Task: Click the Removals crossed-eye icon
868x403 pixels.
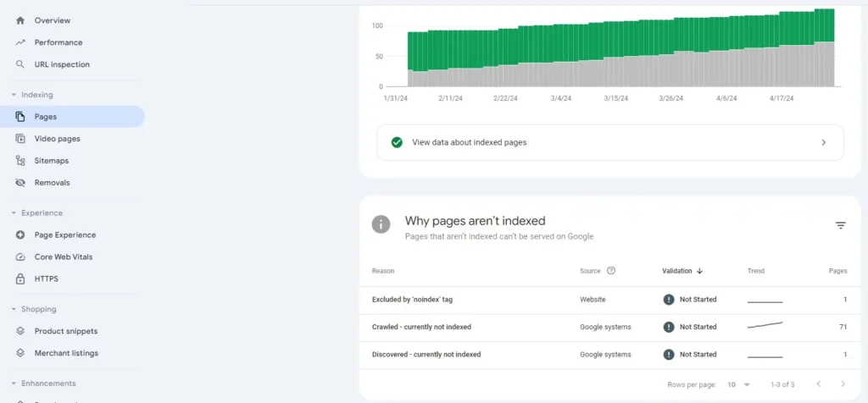Action: [20, 182]
